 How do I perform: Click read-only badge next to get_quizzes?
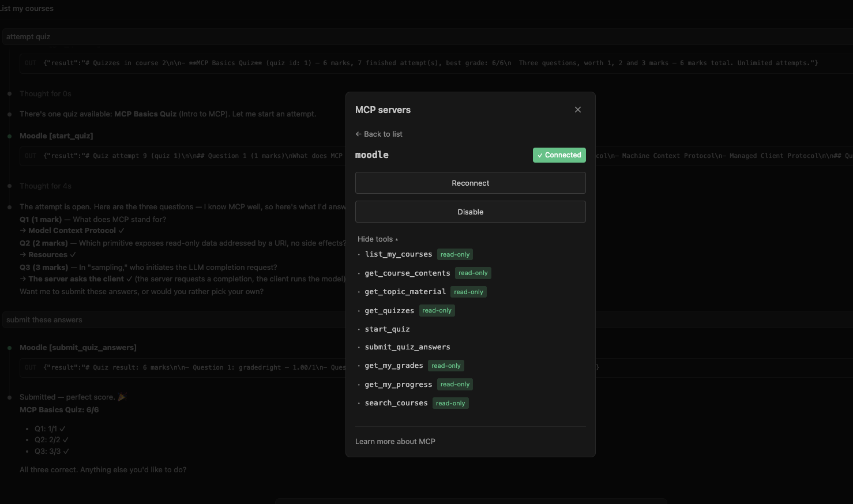(x=437, y=310)
